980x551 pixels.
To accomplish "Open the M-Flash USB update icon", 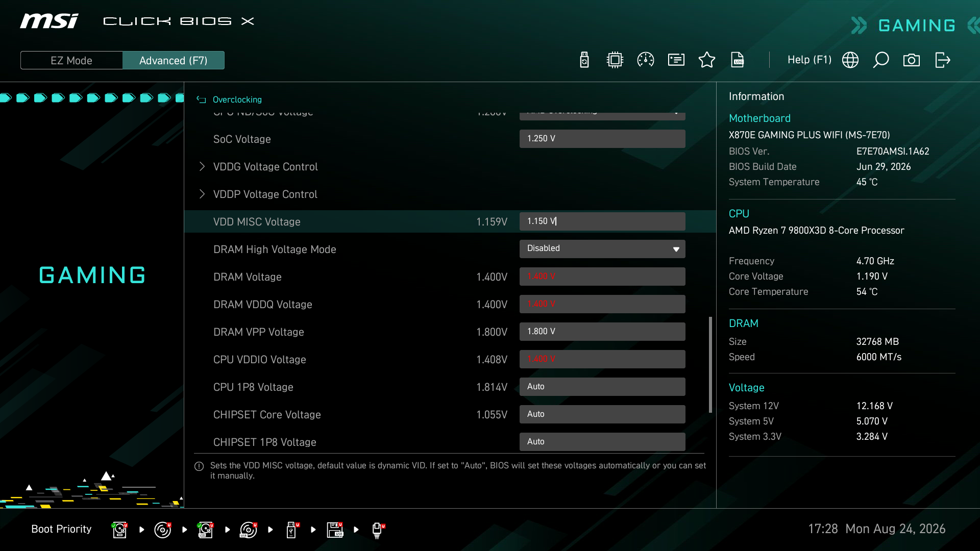I will 584,60.
